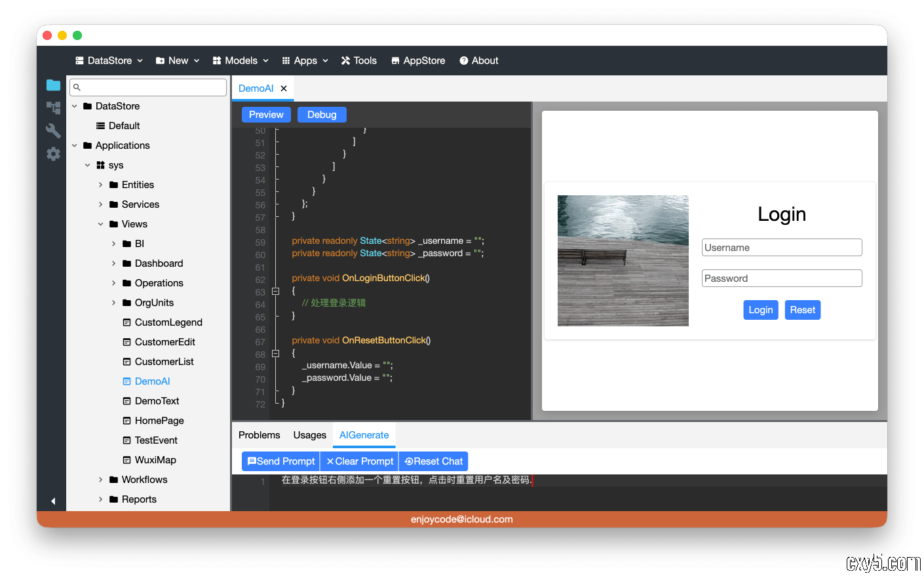Click the folder icon in left sidebar

[x=53, y=85]
